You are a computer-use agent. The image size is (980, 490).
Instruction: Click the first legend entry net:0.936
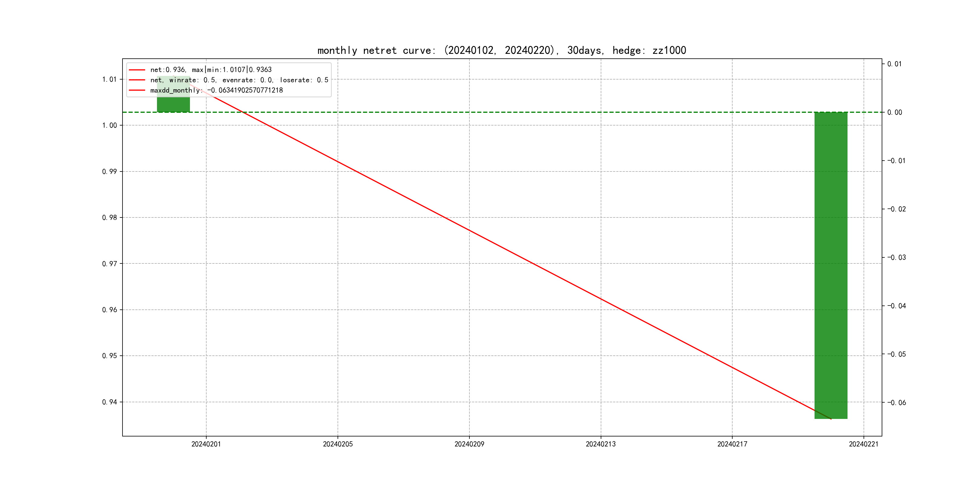pyautogui.click(x=211, y=70)
